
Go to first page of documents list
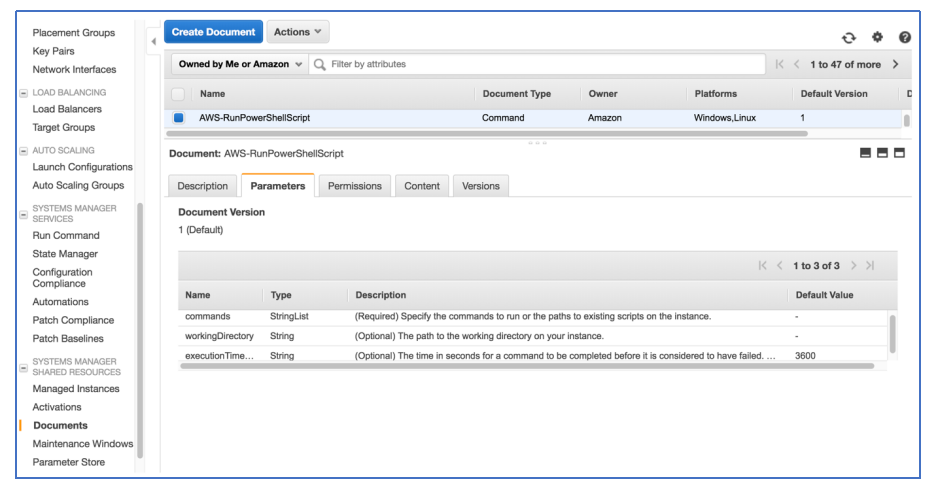[x=779, y=64]
